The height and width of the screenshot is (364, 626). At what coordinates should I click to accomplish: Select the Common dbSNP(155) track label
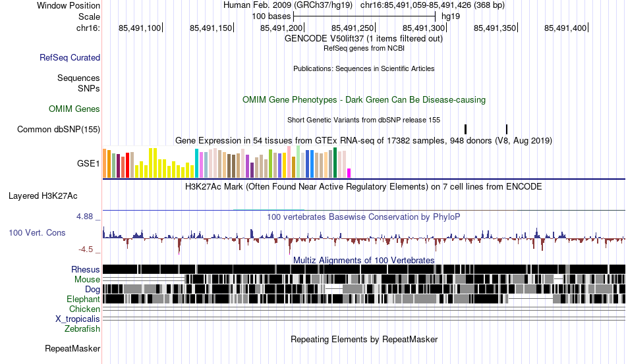click(x=59, y=129)
